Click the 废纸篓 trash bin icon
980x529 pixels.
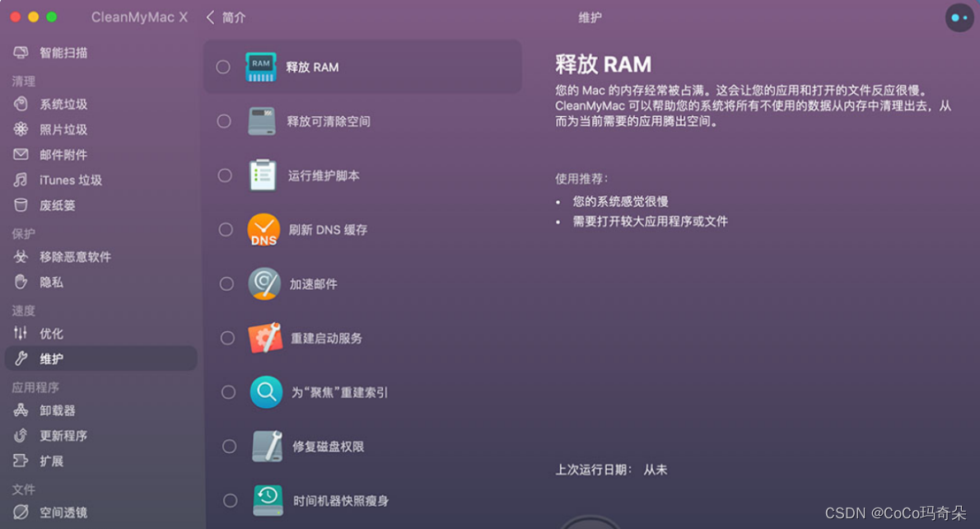coord(21,205)
